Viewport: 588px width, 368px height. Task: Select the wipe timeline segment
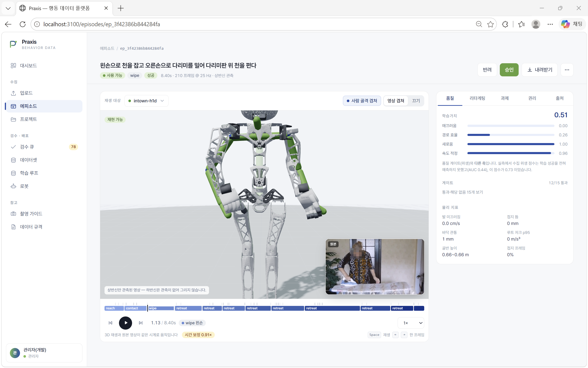click(161, 308)
